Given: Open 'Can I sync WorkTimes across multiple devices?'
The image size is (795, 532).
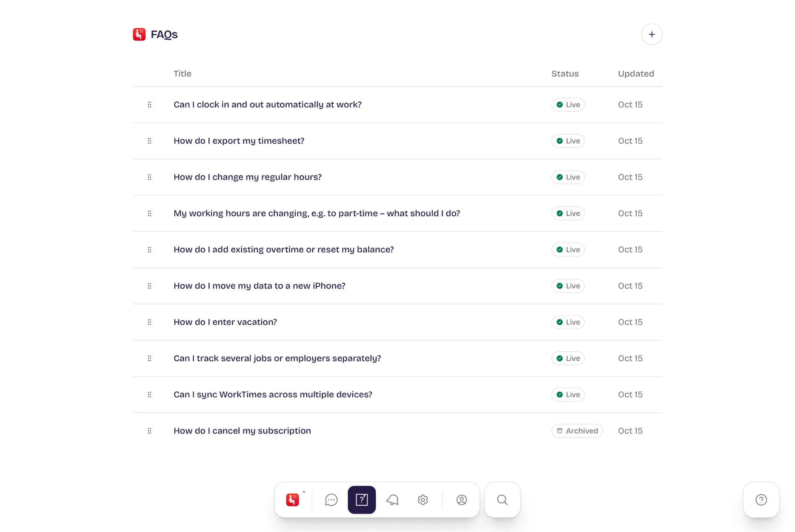Looking at the screenshot, I should pyautogui.click(x=272, y=395).
